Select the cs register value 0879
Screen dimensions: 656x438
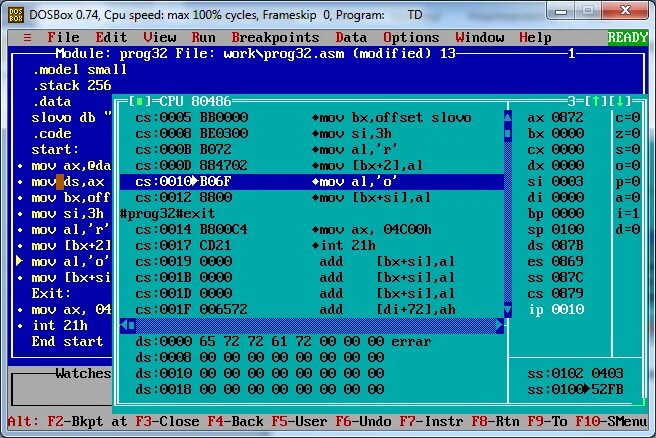click(x=567, y=293)
